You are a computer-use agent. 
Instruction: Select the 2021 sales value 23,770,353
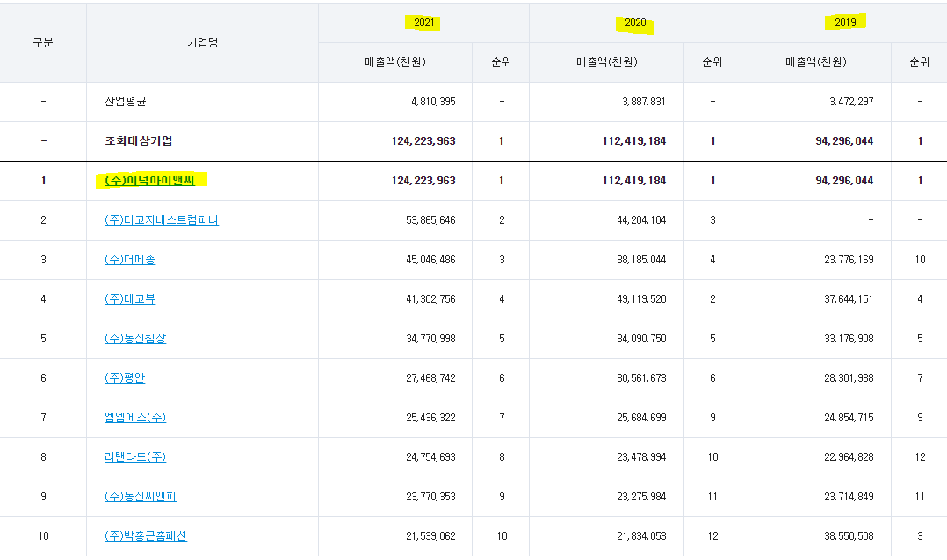(430, 497)
